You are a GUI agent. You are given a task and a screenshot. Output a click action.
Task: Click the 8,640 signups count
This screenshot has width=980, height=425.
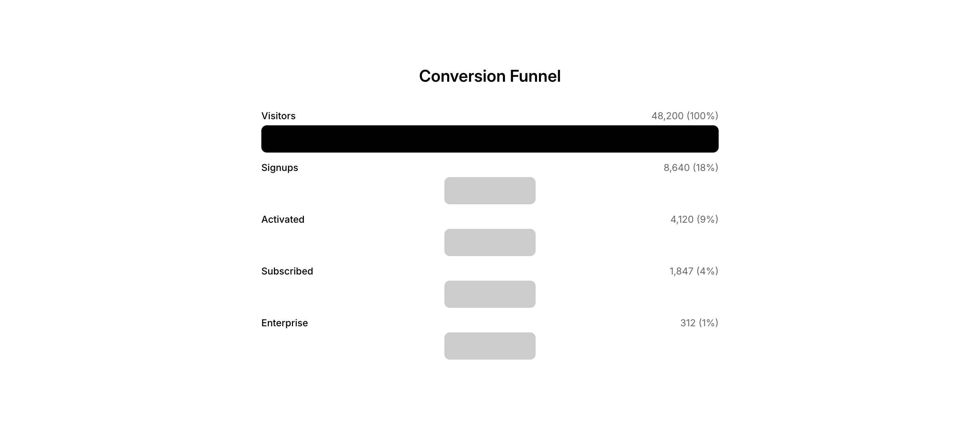point(676,168)
